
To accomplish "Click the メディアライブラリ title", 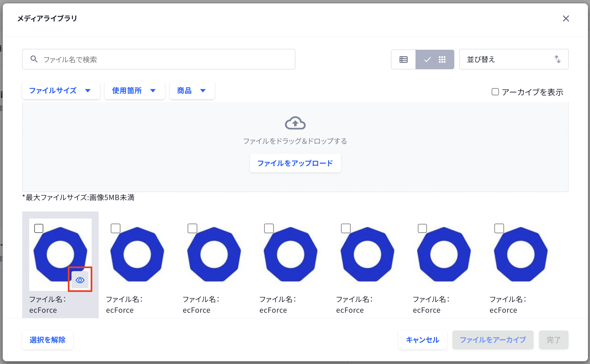I will [x=47, y=18].
